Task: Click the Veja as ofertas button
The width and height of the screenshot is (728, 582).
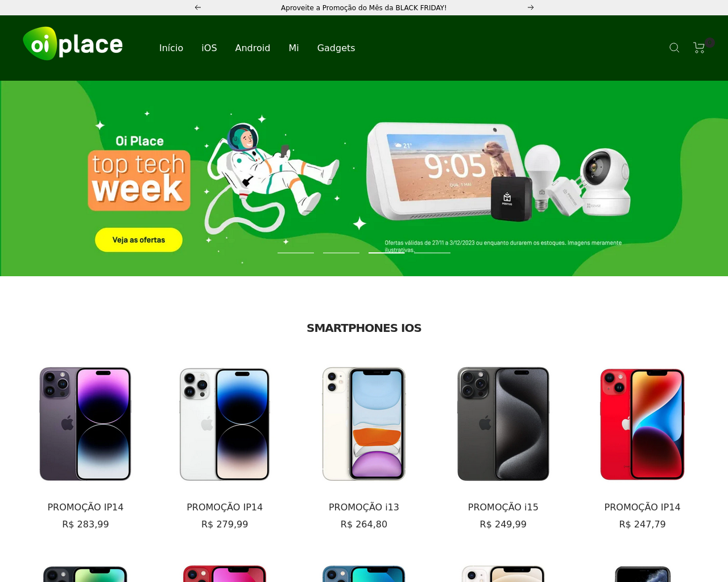Action: 139,240
